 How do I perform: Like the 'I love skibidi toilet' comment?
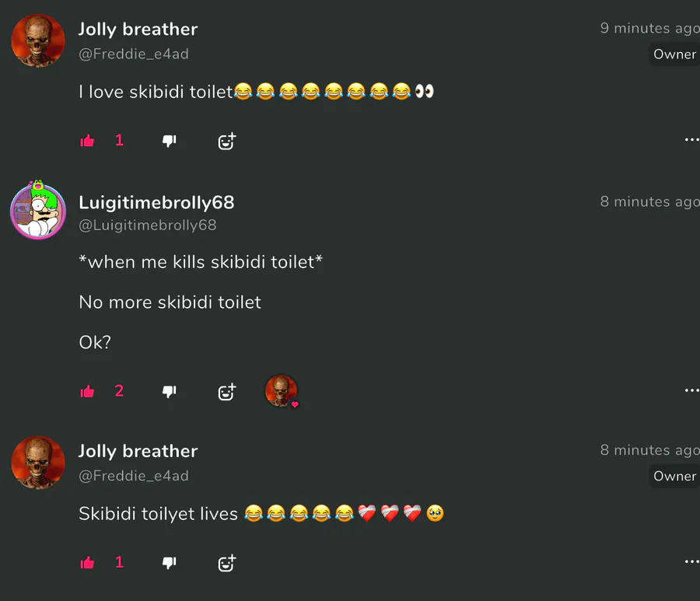pyautogui.click(x=87, y=141)
